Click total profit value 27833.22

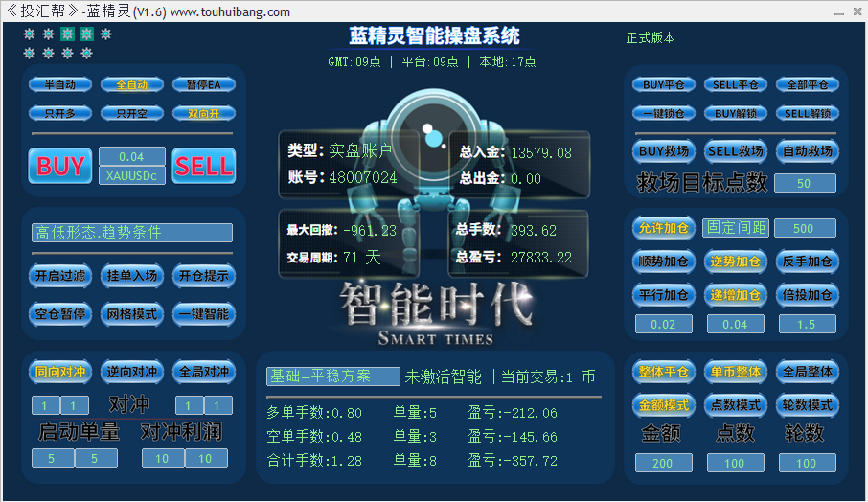tap(541, 258)
